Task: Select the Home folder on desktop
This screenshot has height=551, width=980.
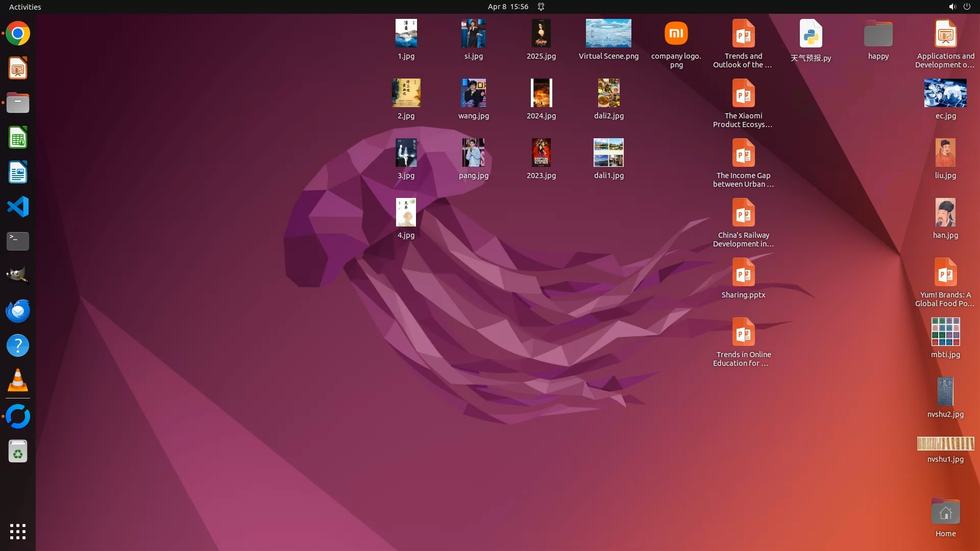Action: pos(945,512)
